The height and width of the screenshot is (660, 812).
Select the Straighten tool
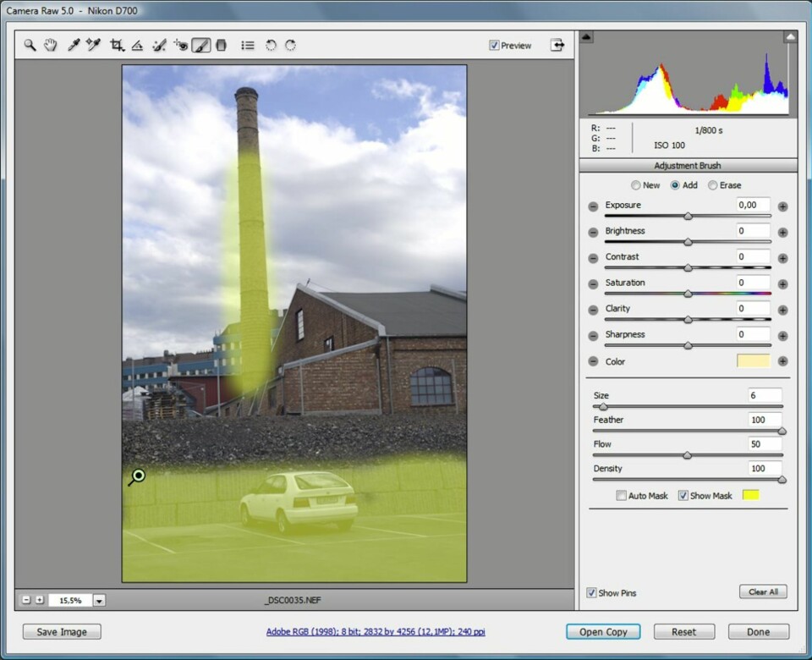137,46
